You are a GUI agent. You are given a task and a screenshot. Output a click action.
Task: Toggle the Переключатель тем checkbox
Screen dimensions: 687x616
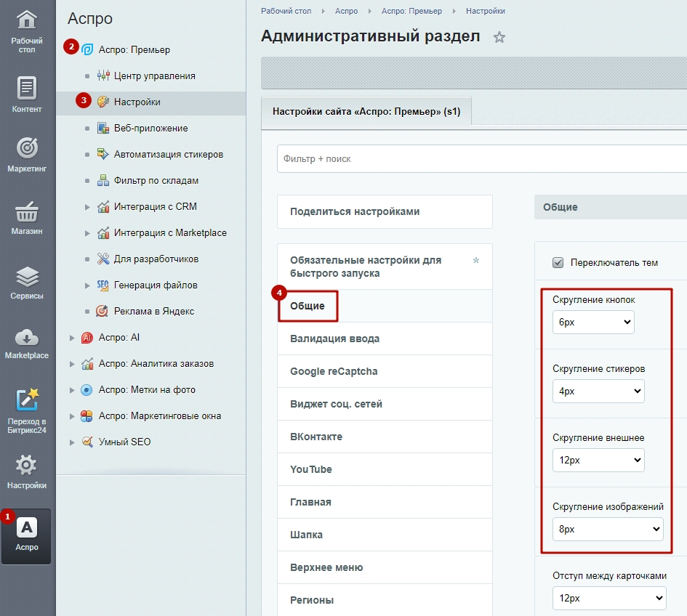tap(558, 263)
